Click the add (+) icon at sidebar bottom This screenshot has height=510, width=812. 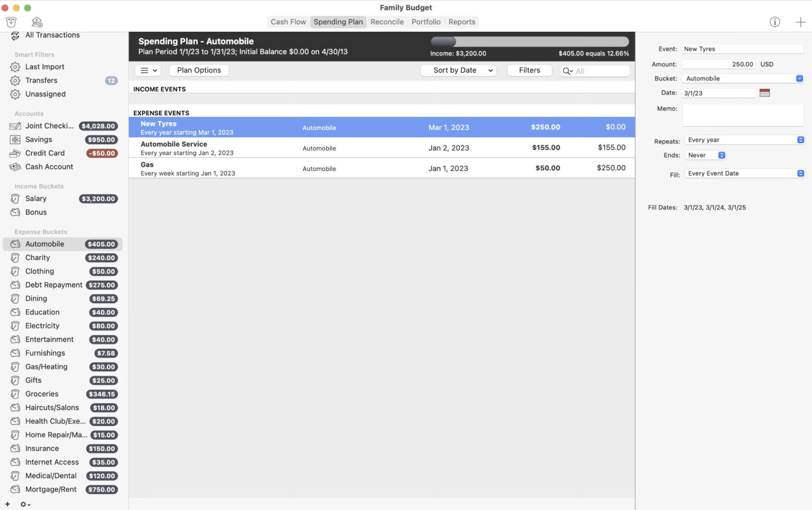pyautogui.click(x=7, y=504)
